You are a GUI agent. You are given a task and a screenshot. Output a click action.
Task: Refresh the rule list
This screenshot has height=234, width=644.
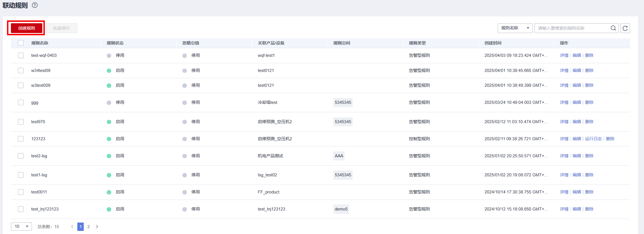click(x=625, y=28)
